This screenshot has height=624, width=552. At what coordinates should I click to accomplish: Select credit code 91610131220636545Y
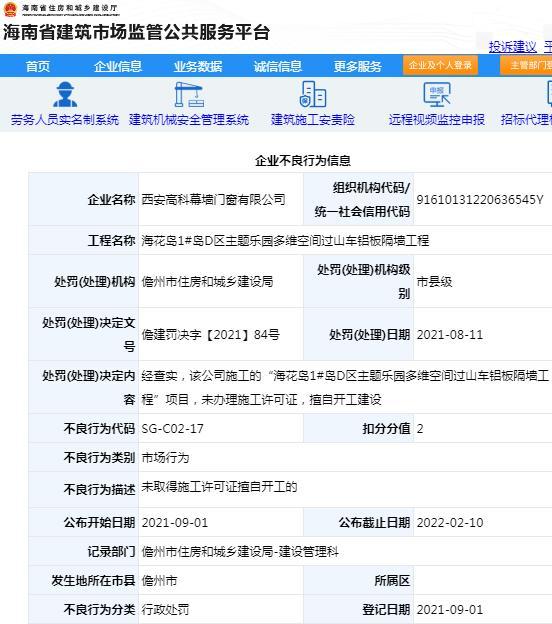(x=480, y=199)
